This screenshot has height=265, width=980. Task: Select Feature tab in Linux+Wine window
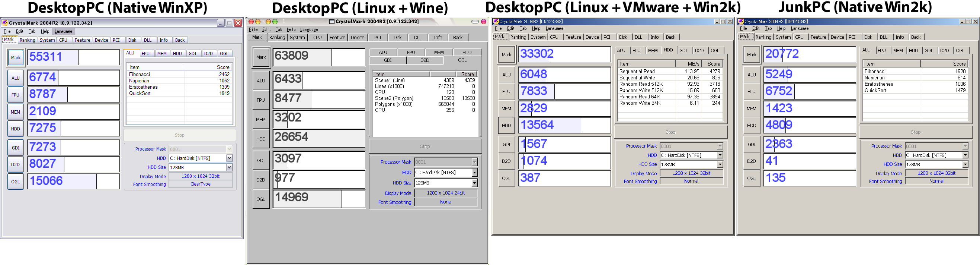click(x=337, y=37)
